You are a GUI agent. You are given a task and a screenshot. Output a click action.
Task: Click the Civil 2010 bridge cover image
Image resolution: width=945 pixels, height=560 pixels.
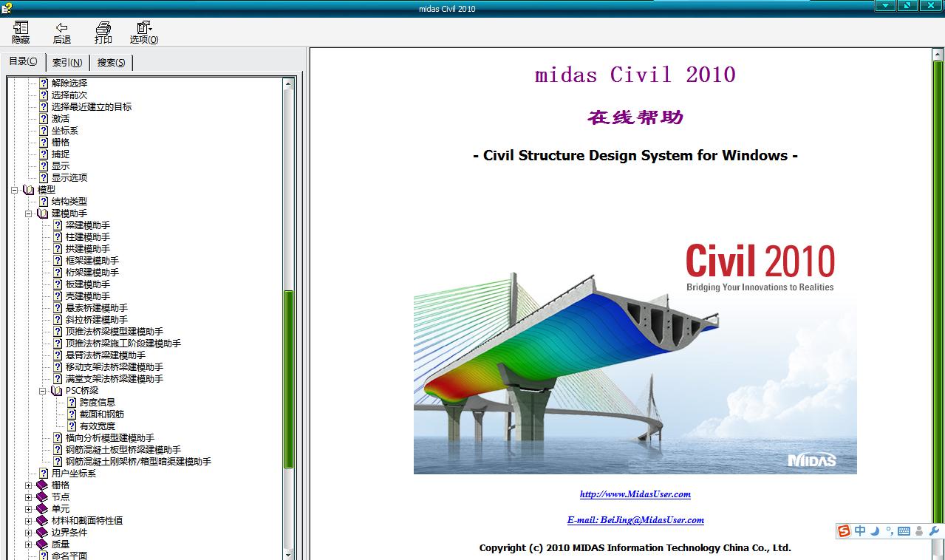635,355
